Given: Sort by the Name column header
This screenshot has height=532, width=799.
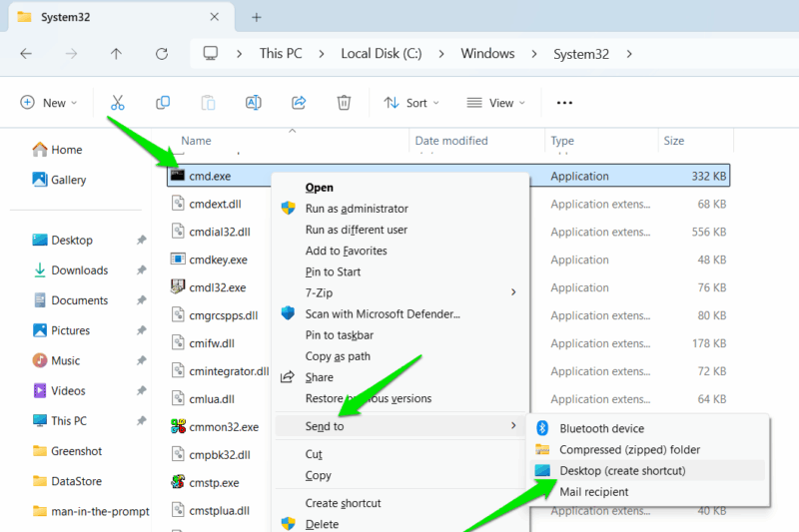Looking at the screenshot, I should tap(196, 141).
